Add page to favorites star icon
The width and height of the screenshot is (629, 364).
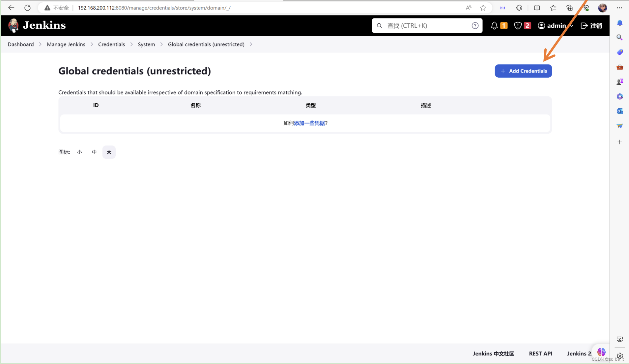(x=483, y=8)
